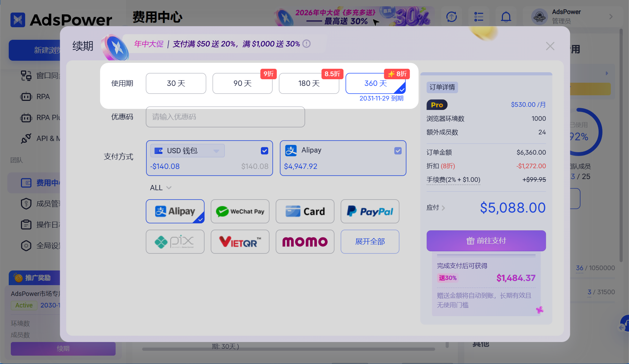
Task: Expand the 应付 amount details chevron
Action: click(x=444, y=208)
